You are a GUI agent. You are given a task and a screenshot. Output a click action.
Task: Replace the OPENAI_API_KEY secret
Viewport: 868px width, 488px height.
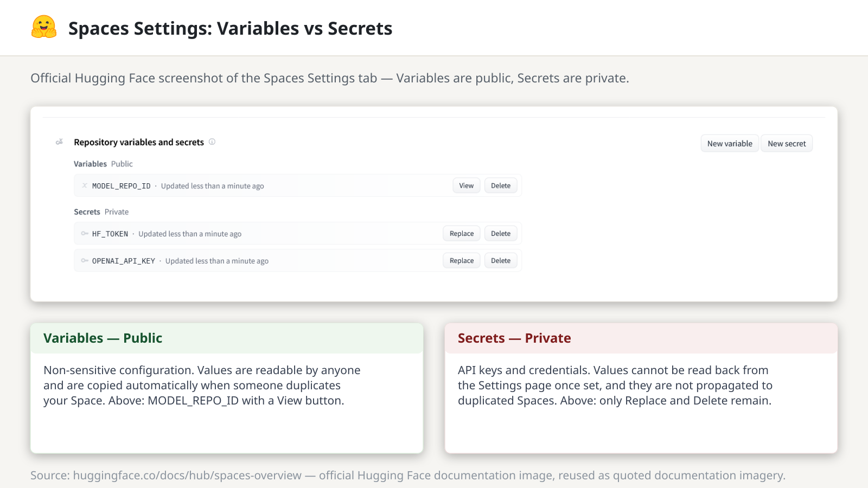(x=462, y=261)
